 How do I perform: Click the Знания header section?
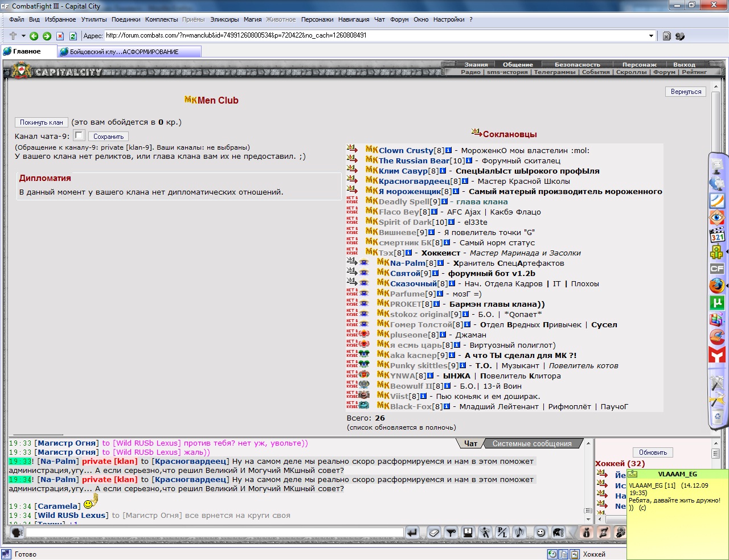click(476, 64)
